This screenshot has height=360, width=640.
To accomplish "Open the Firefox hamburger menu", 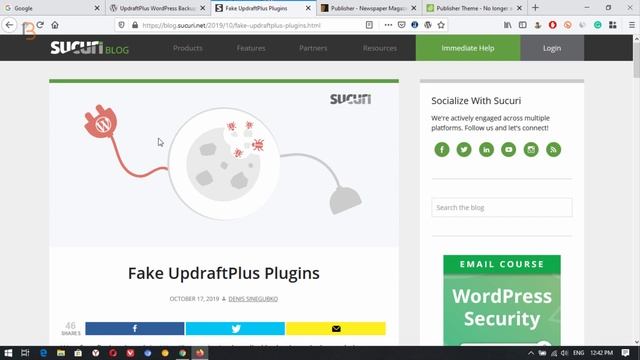I will [631, 25].
